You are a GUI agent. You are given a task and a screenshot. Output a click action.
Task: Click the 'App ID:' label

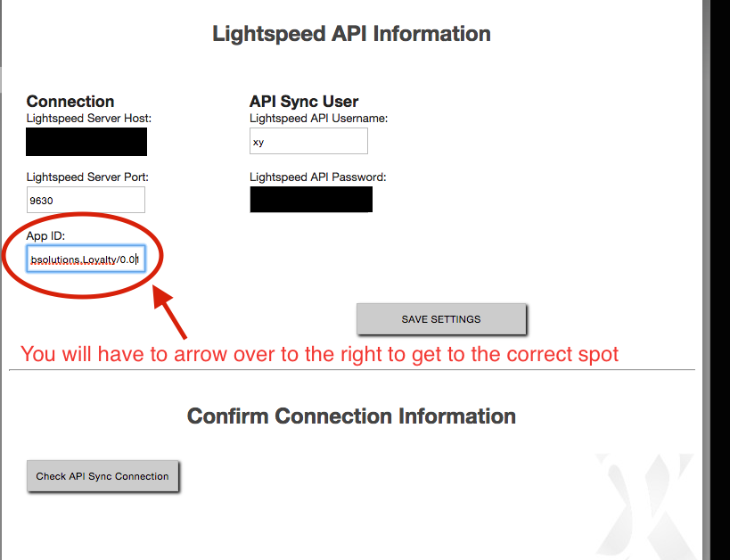[x=45, y=235]
